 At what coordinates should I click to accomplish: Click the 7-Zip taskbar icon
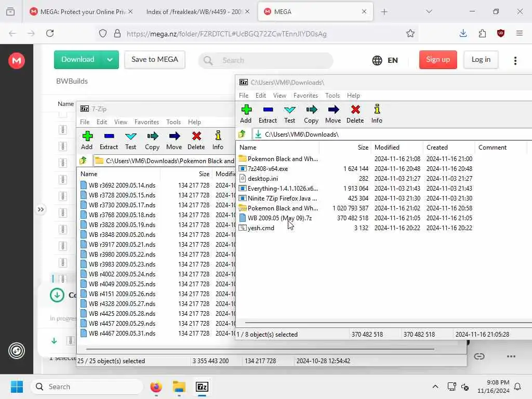click(202, 387)
